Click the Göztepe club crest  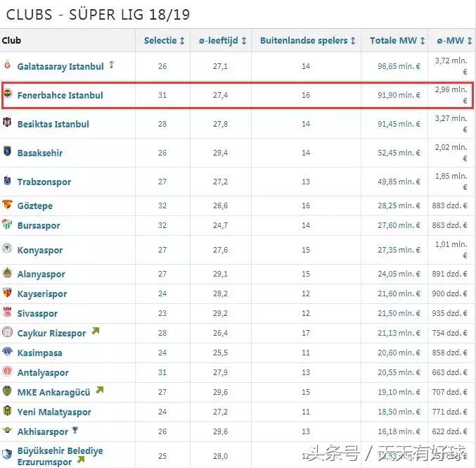coord(7,205)
